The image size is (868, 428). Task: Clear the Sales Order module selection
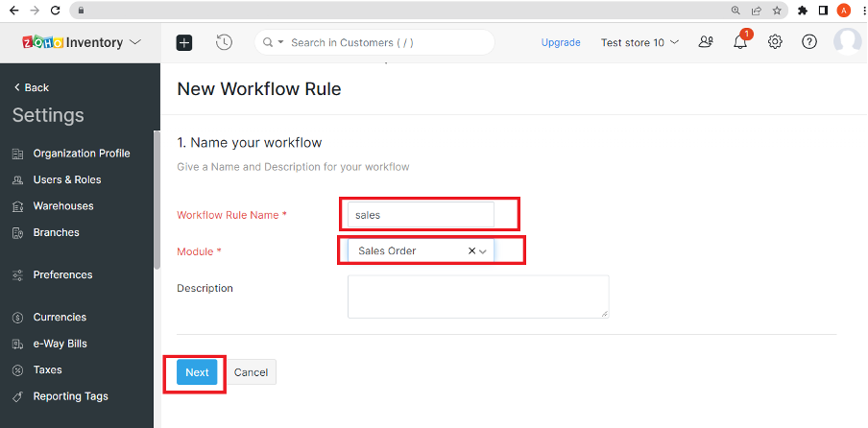(471, 251)
